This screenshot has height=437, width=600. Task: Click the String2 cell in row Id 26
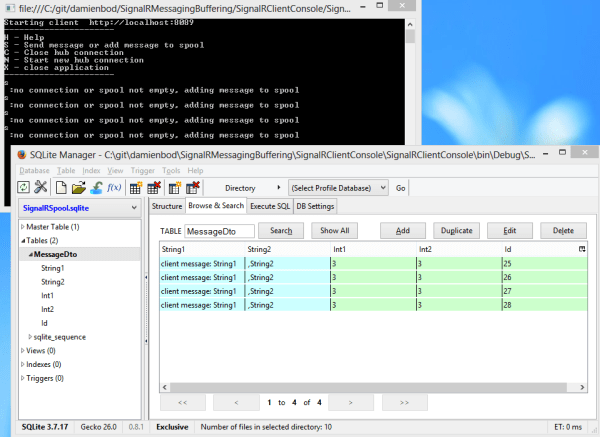click(287, 277)
